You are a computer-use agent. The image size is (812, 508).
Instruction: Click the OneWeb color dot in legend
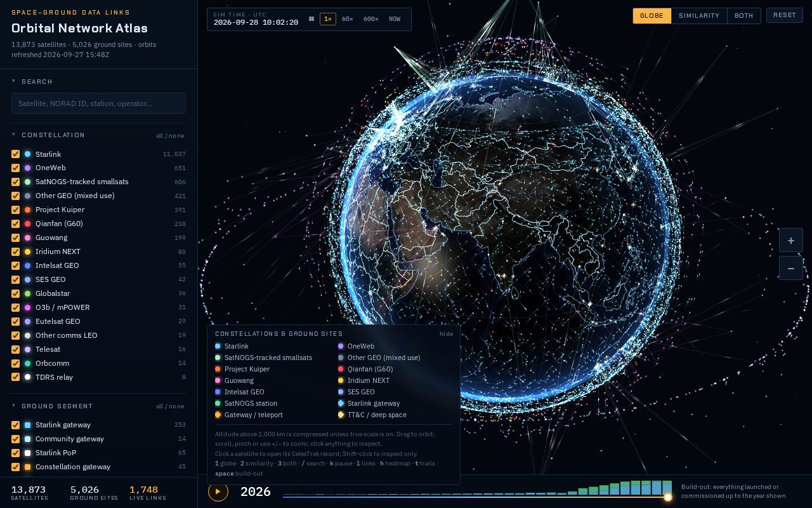click(341, 346)
